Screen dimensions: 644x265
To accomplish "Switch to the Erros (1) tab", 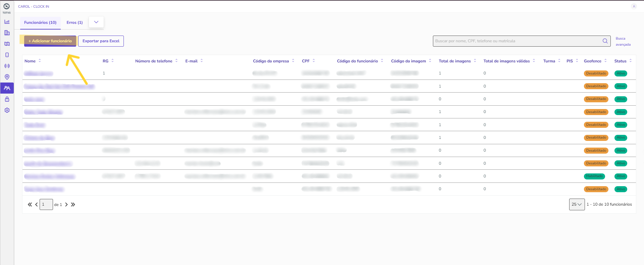I will [x=75, y=22].
